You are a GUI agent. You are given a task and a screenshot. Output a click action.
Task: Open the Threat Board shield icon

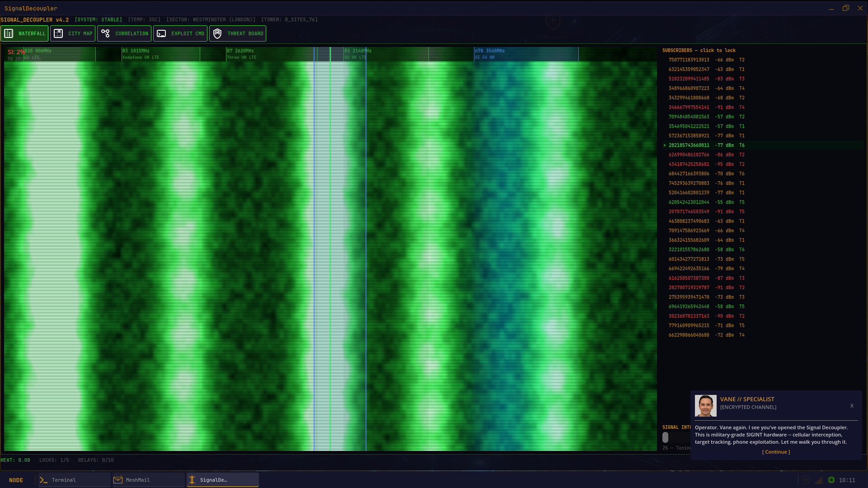(217, 33)
